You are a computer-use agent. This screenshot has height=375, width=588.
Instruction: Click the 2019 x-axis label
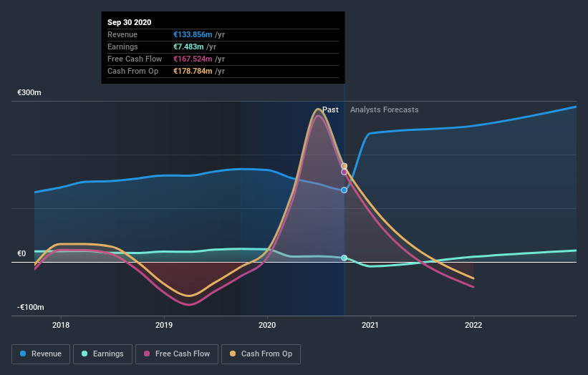164,325
